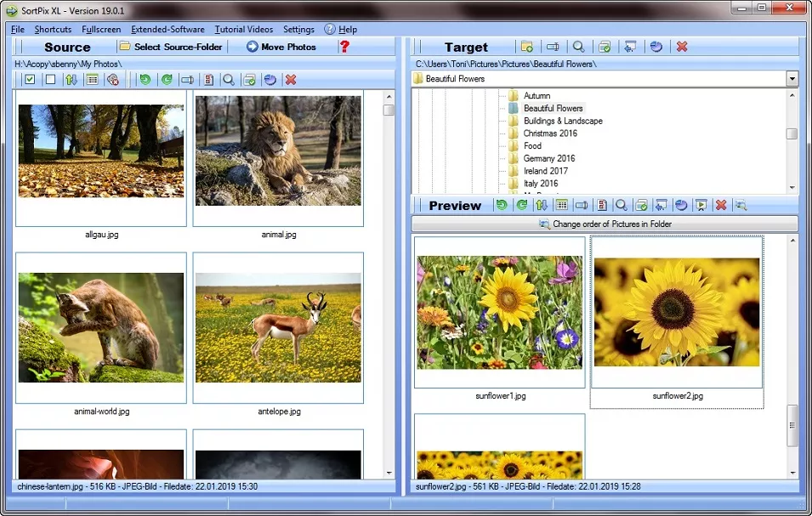The image size is (812, 516).
Task: Click the magnifier icon in Preview toolbar
Action: pyautogui.click(x=622, y=205)
